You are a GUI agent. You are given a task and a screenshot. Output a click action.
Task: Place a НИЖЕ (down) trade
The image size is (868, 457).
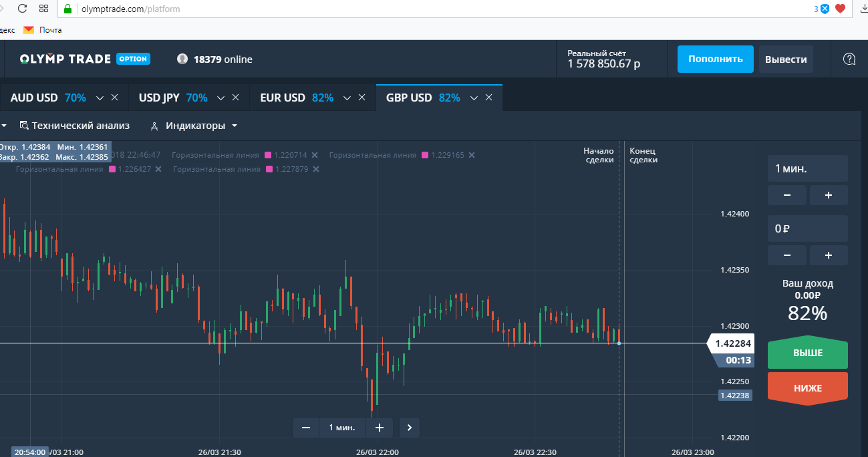[808, 388]
